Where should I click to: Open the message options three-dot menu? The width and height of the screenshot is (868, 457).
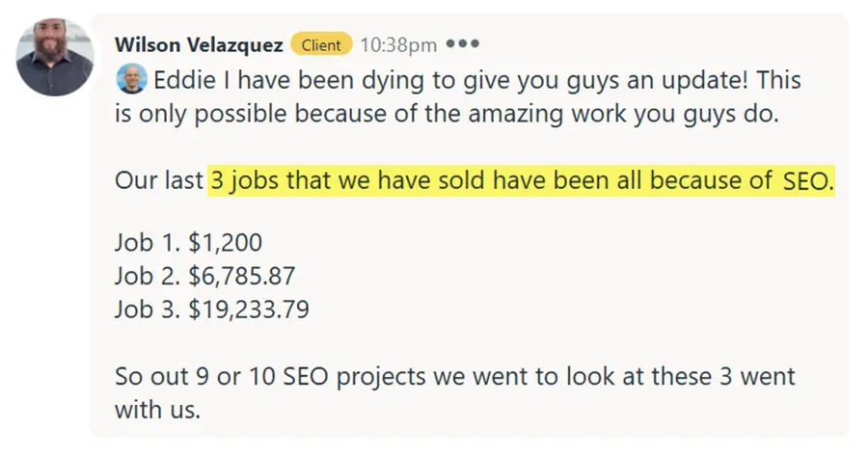(463, 44)
